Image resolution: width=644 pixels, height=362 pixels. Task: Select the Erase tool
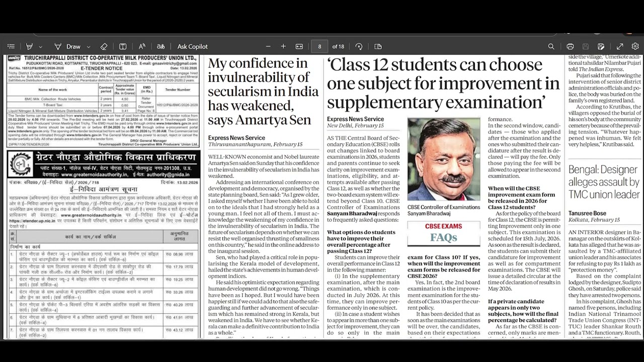[104, 46]
